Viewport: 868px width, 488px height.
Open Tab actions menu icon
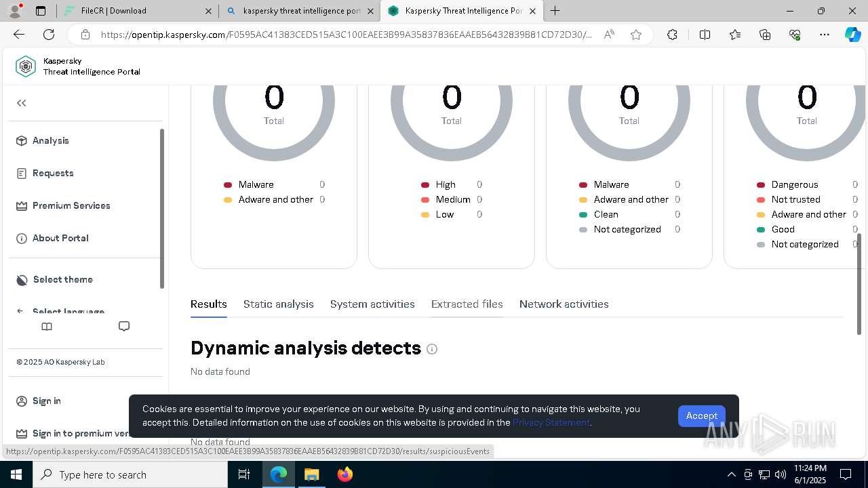tap(41, 11)
